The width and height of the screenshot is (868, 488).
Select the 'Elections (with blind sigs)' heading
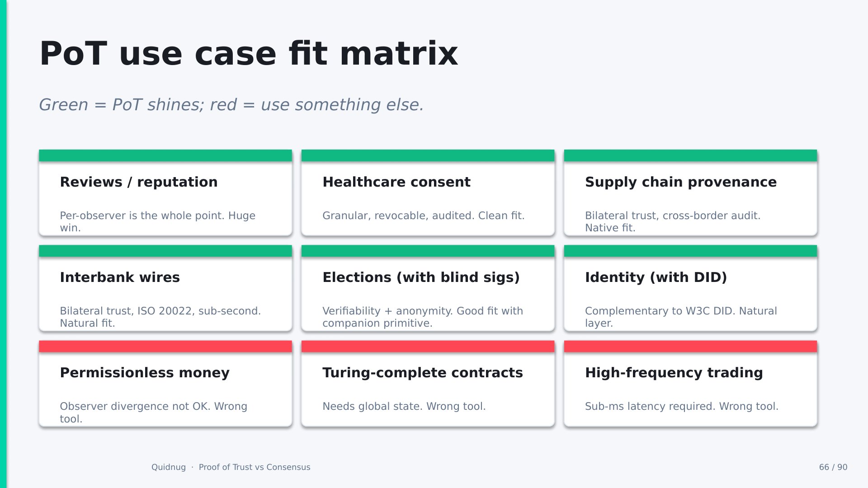pyautogui.click(x=421, y=277)
